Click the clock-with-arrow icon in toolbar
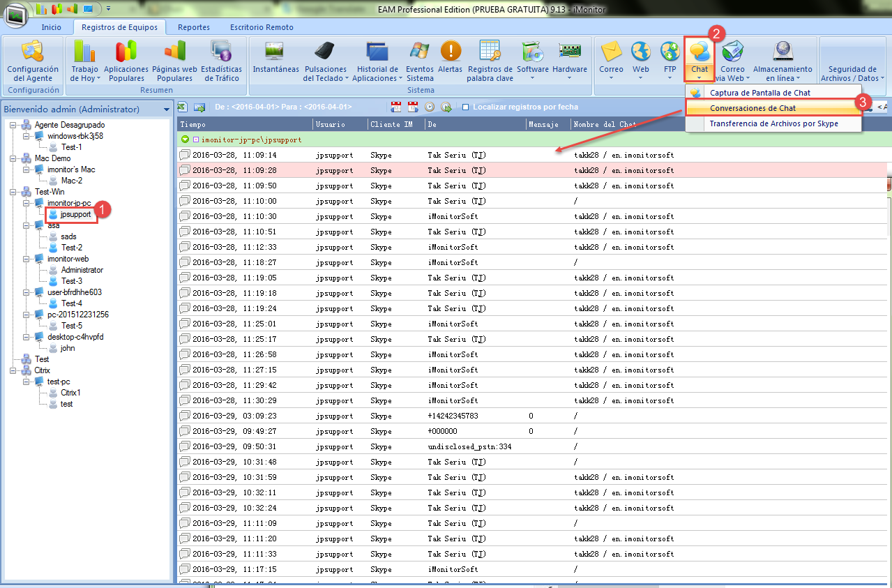 [446, 107]
